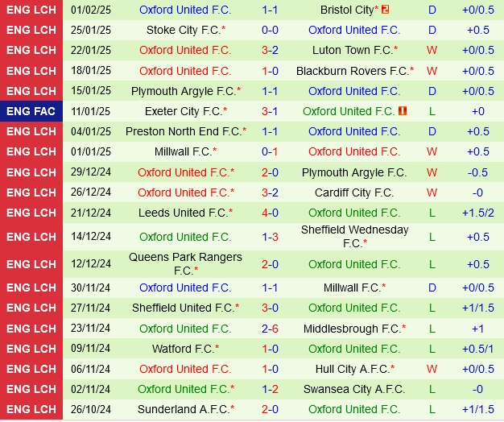This screenshot has height=422, width=504.
Task: Open the 3-2 score against Luton Town
Action: [270, 50]
